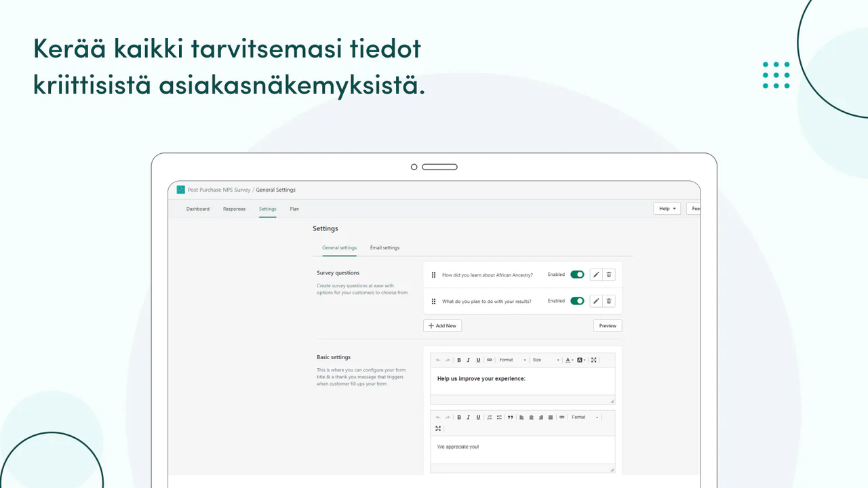Edit the 'How did you learn about African Ancestry' question
The image size is (868, 488).
click(x=596, y=274)
